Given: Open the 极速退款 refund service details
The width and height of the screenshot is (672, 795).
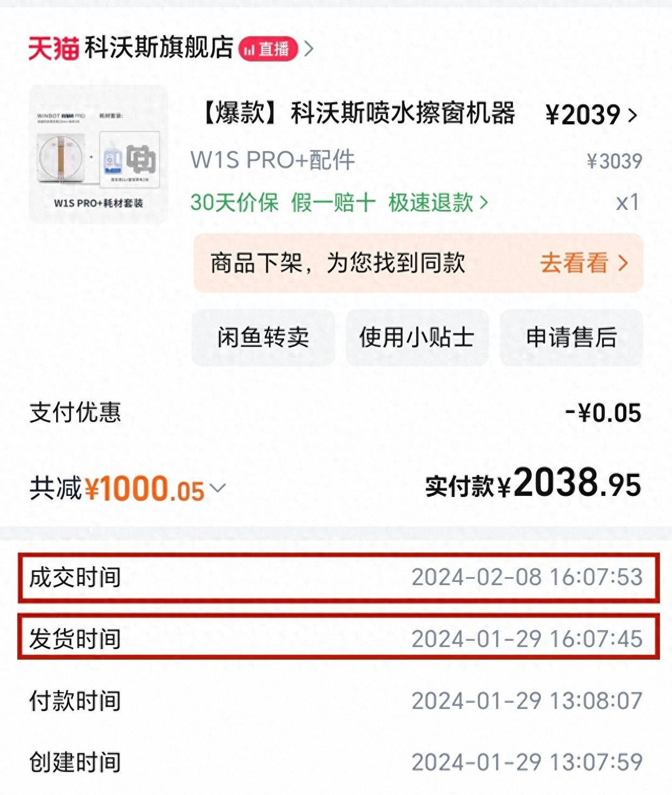Looking at the screenshot, I should click(438, 203).
